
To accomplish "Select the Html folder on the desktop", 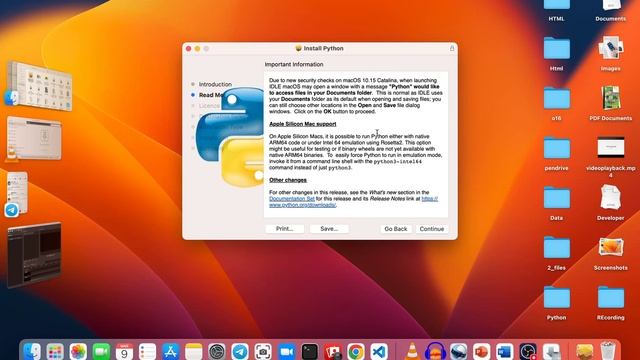I will click(x=557, y=49).
